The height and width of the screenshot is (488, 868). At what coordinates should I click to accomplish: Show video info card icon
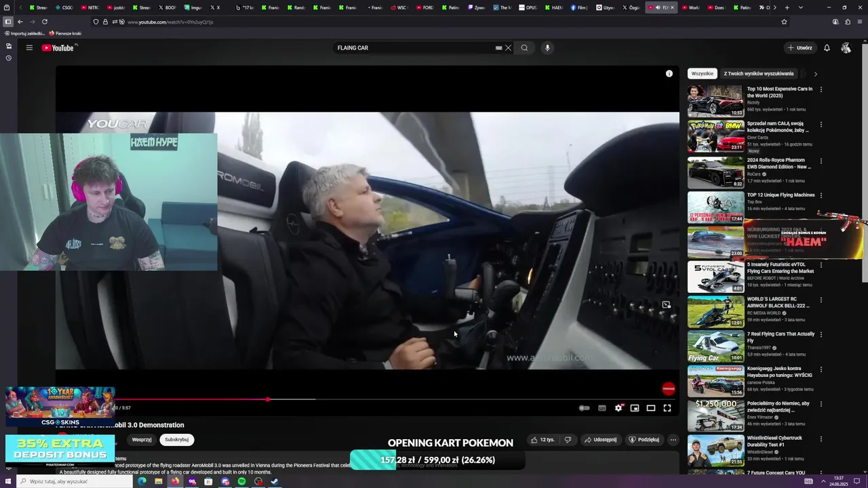[669, 73]
